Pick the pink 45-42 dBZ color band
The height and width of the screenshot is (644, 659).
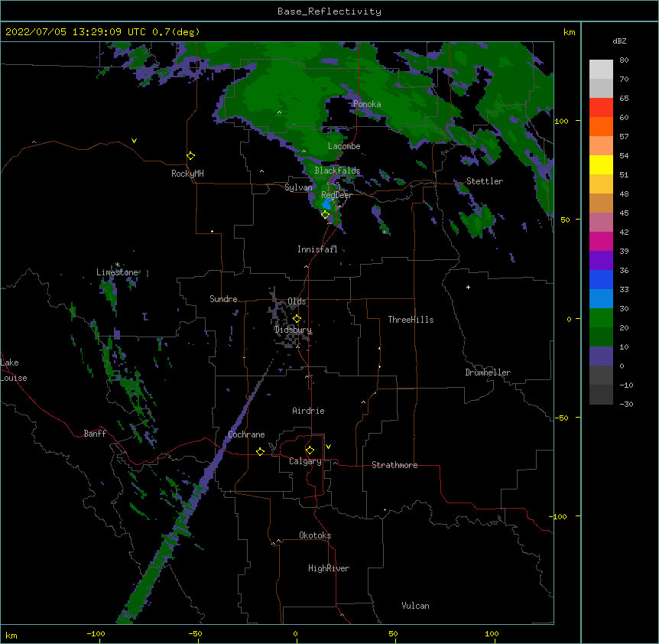[x=601, y=223]
